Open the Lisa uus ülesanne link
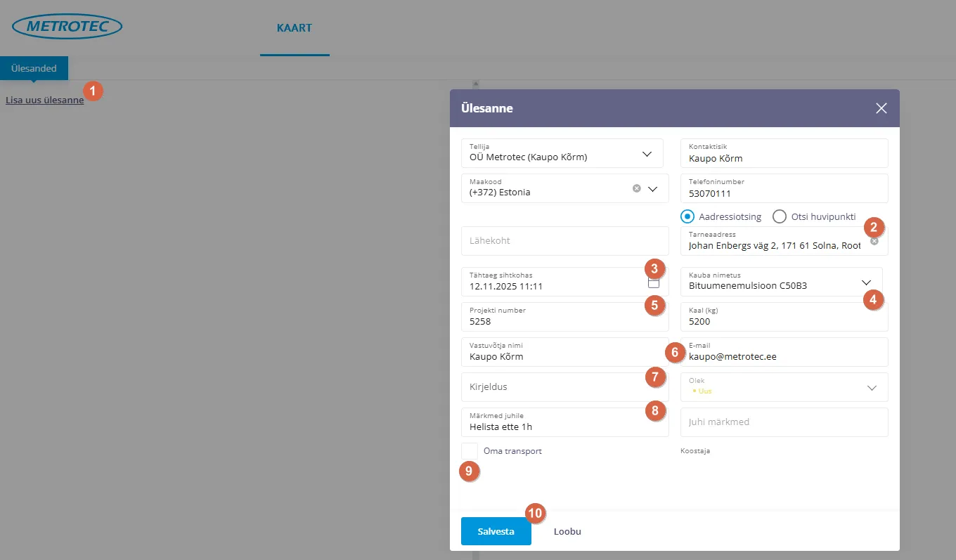956x560 pixels. coord(44,100)
